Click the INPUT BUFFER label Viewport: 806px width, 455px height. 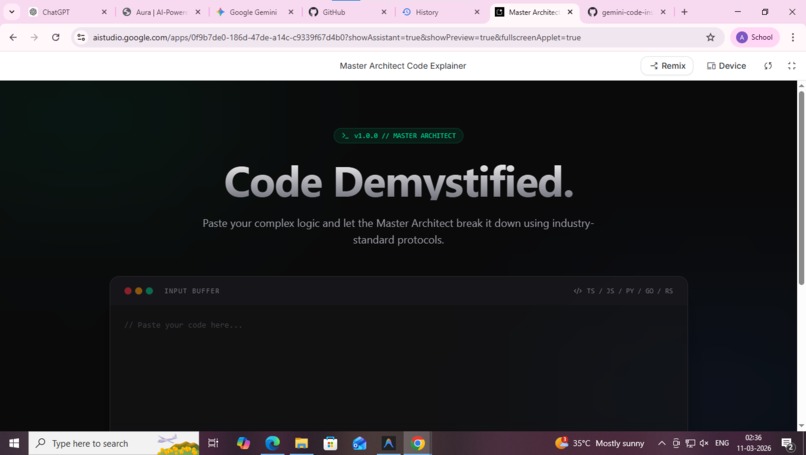pyautogui.click(x=192, y=291)
